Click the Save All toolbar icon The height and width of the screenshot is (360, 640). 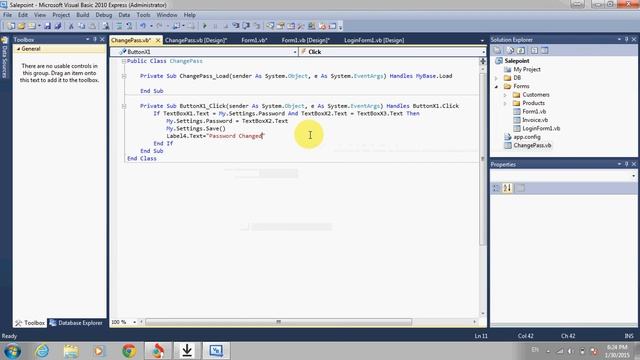click(58, 26)
